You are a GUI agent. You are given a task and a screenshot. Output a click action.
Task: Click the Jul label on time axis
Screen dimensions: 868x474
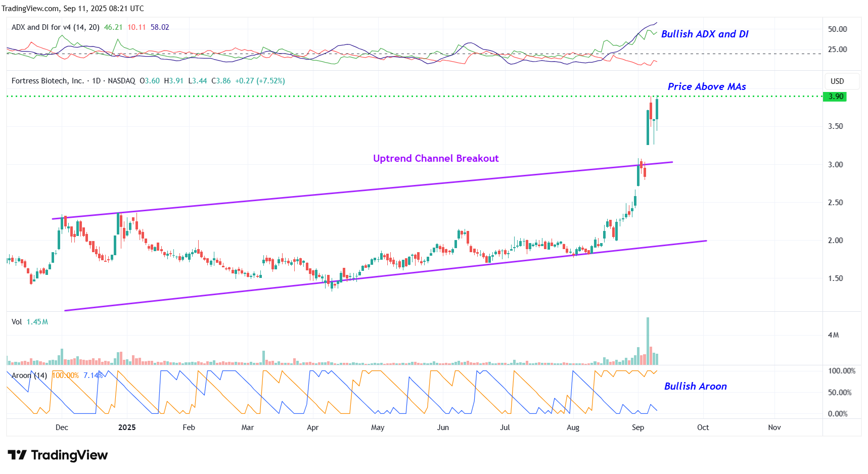tap(505, 428)
